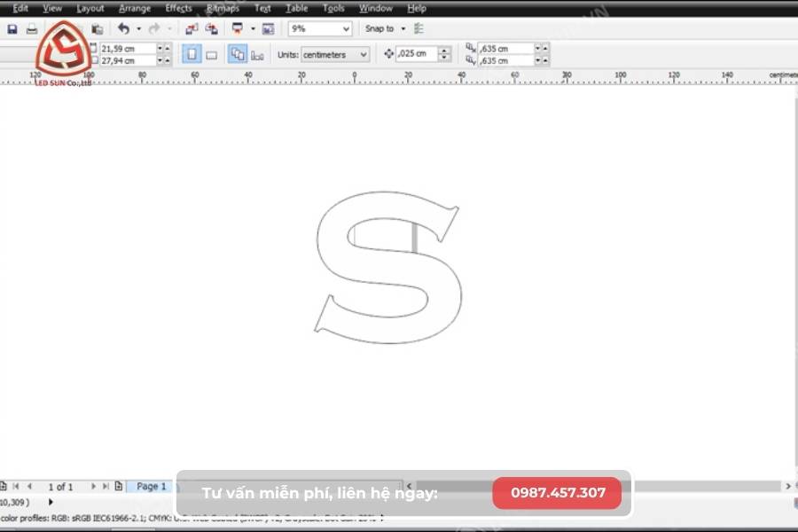Import a file into the drawing
Screen dimensions: 798x532
pyautogui.click(x=192, y=28)
